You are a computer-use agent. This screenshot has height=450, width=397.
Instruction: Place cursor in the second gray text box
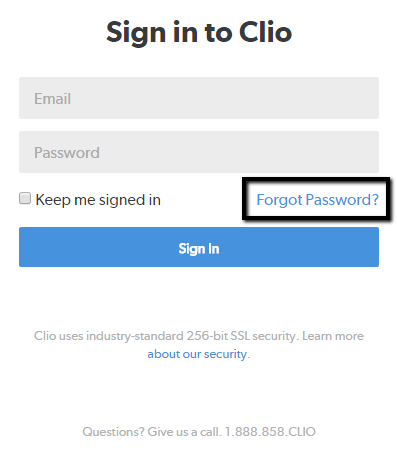tap(199, 152)
